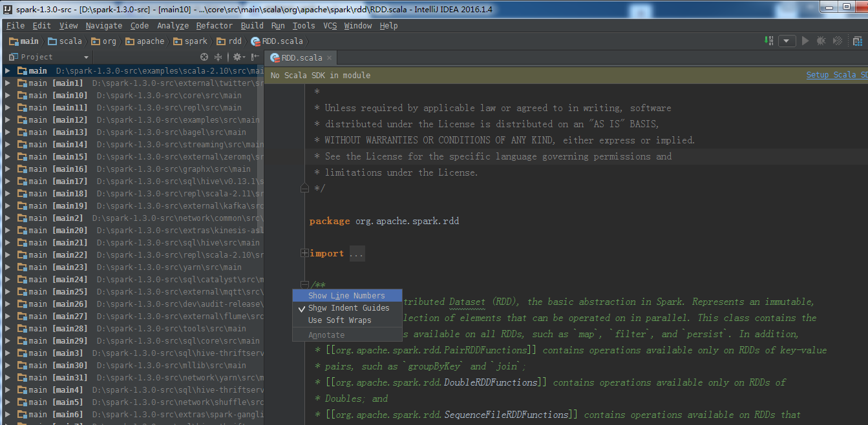Select the main [main23] yarn module row
This screenshot has height=425, width=868.
pyautogui.click(x=132, y=267)
